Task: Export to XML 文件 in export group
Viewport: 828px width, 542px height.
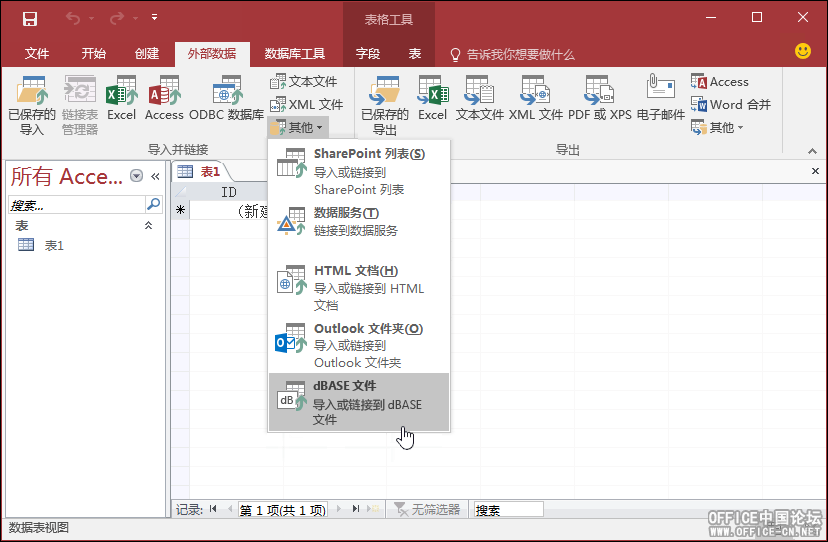Action: (x=536, y=99)
